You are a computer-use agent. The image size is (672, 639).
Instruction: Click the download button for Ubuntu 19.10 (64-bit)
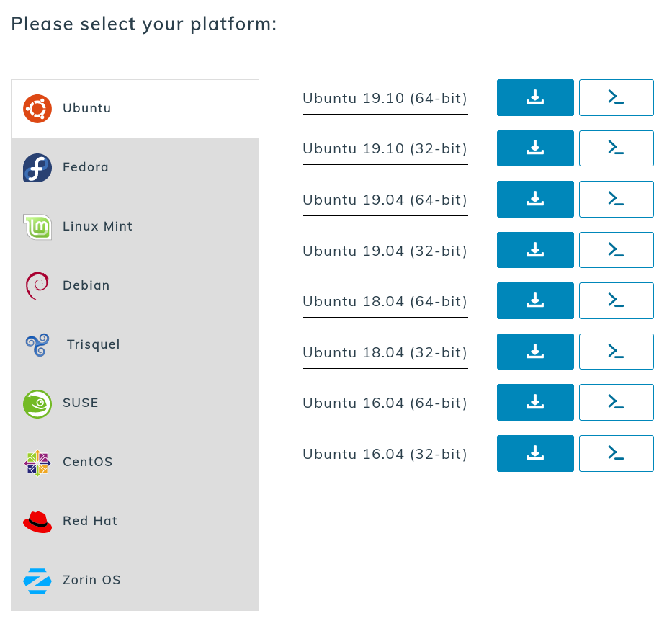[x=535, y=98]
